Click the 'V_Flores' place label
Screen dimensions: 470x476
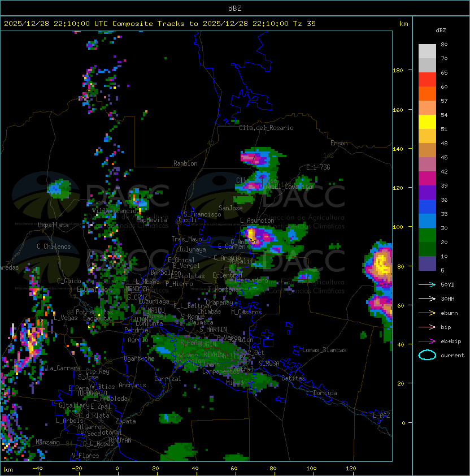point(85,456)
